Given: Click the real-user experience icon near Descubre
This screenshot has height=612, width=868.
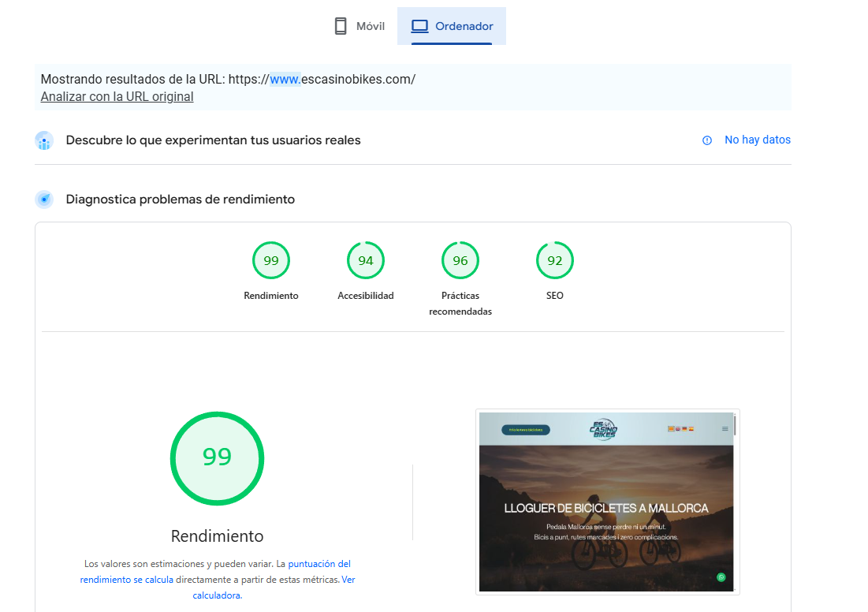Looking at the screenshot, I should tap(44, 140).
